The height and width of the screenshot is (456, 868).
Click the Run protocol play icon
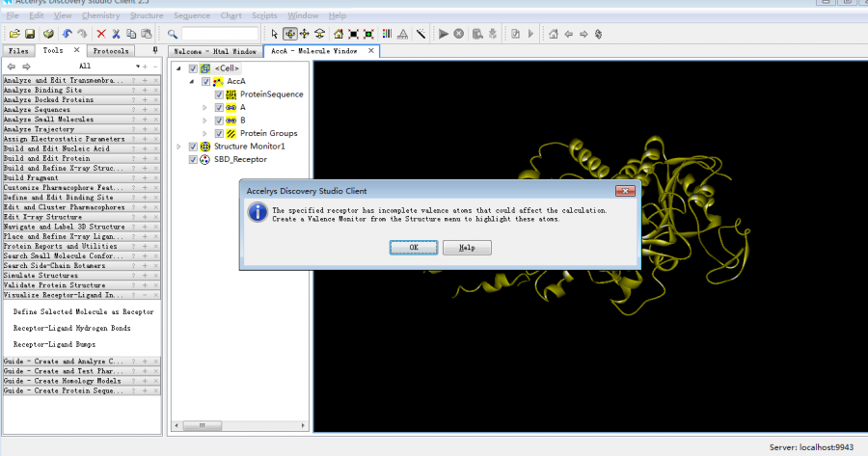click(444, 34)
